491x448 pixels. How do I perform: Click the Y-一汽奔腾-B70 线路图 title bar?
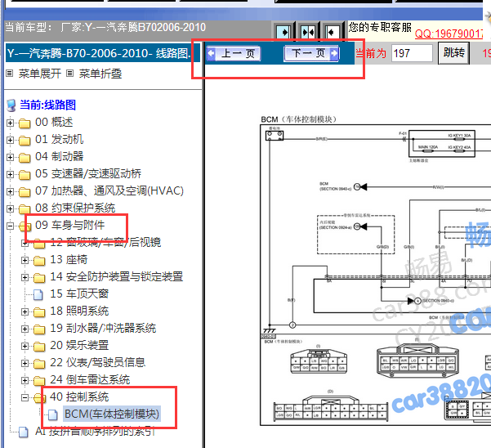(x=103, y=53)
